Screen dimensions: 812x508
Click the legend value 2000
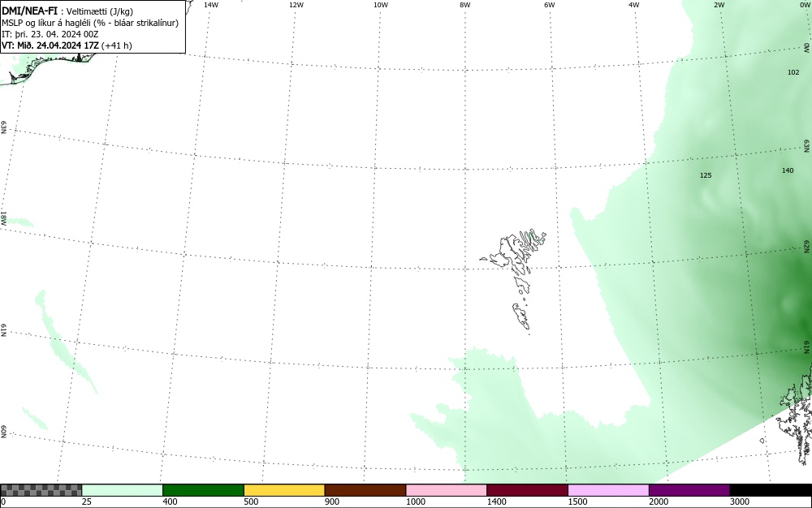click(659, 502)
